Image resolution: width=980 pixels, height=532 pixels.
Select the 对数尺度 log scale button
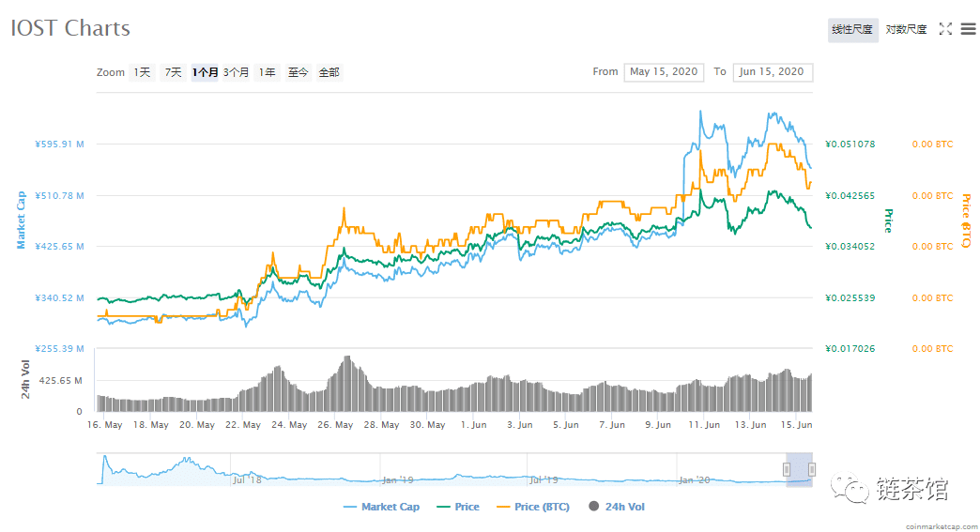906,29
